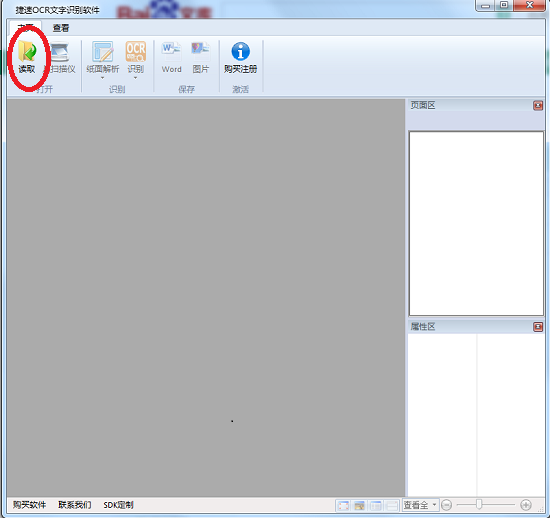Click the zoom slider handle
The height and width of the screenshot is (518, 550).
click(x=479, y=505)
